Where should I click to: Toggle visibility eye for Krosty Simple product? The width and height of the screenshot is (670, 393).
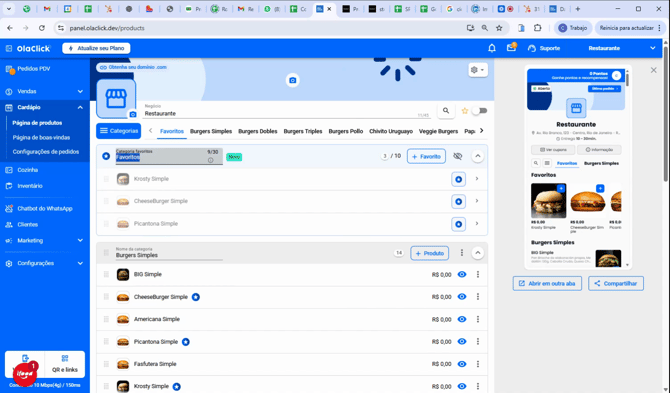[x=462, y=386]
